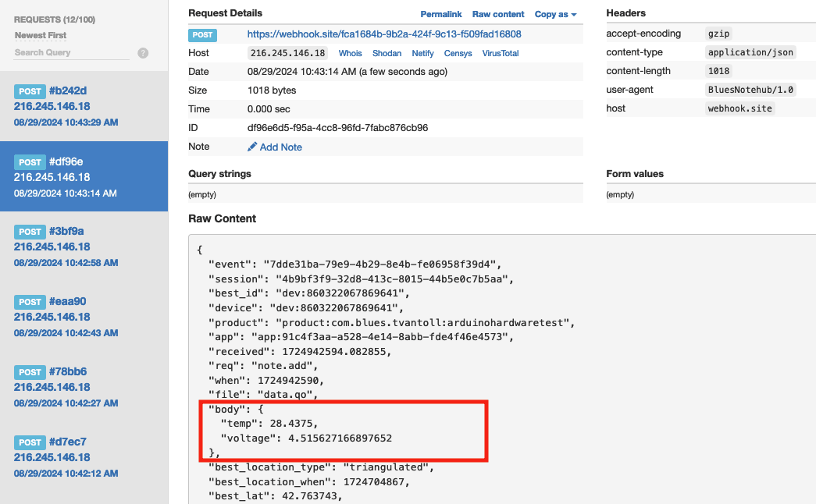Select the highlighted request #df96e

point(84,176)
